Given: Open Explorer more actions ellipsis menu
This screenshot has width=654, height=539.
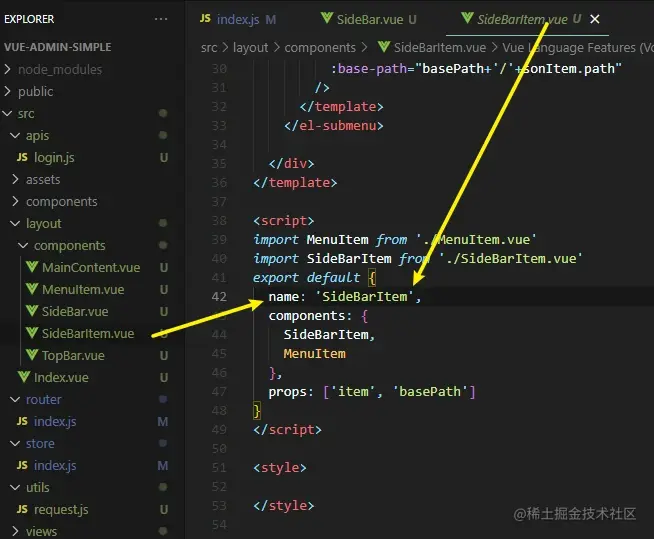Looking at the screenshot, I should [161, 19].
